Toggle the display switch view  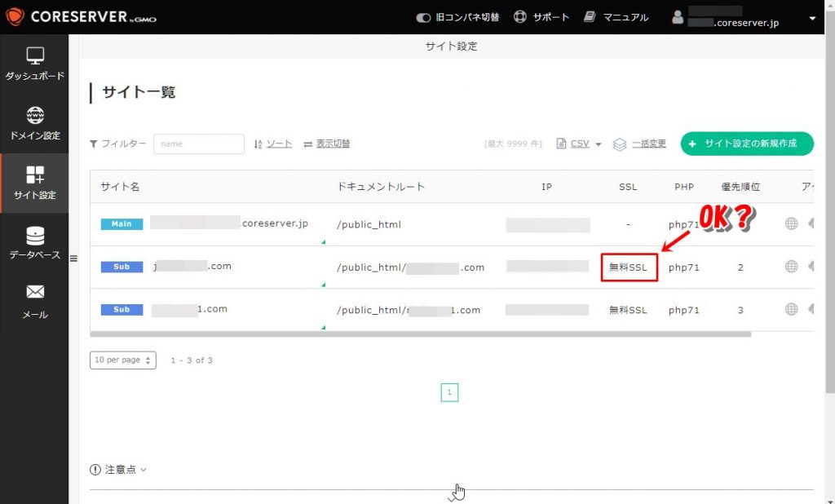(x=327, y=144)
